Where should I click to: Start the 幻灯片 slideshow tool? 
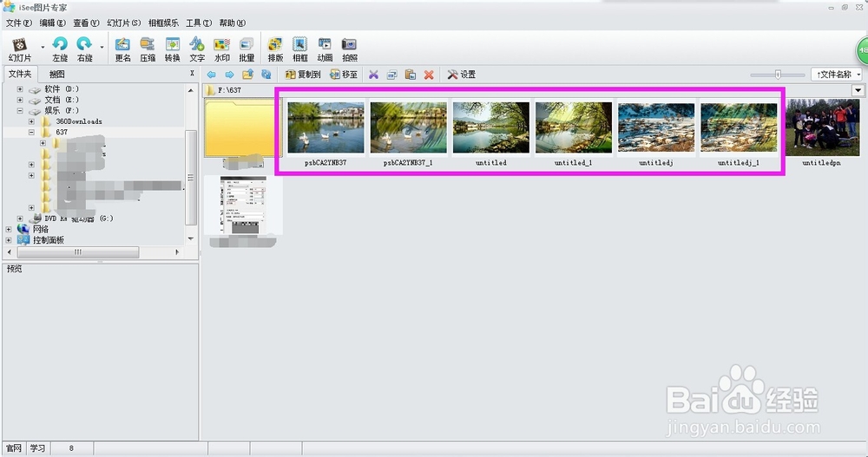pos(20,49)
